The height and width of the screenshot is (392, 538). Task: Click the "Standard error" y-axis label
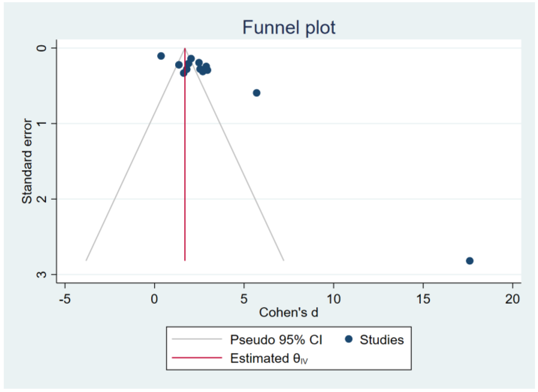click(27, 161)
